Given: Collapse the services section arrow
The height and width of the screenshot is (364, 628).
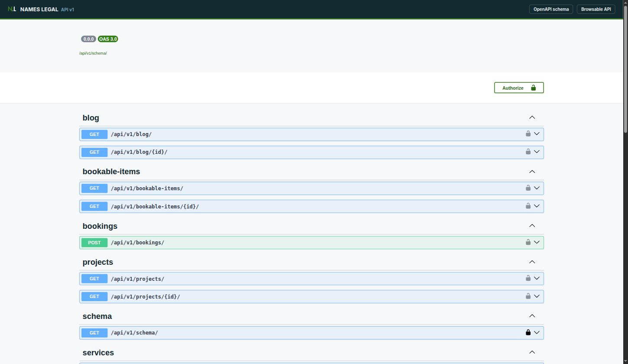Looking at the screenshot, I should click(532, 352).
